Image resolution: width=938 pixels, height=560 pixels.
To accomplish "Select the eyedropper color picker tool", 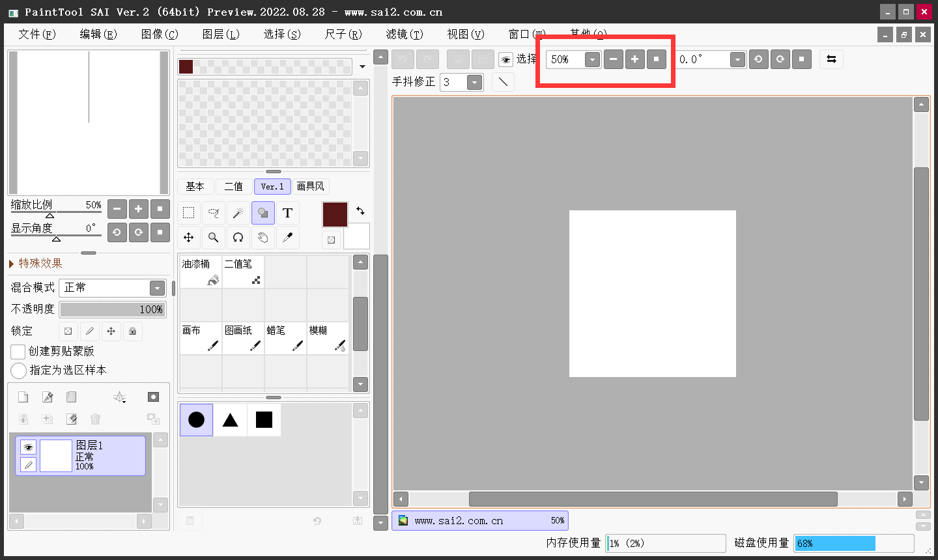I will point(288,238).
